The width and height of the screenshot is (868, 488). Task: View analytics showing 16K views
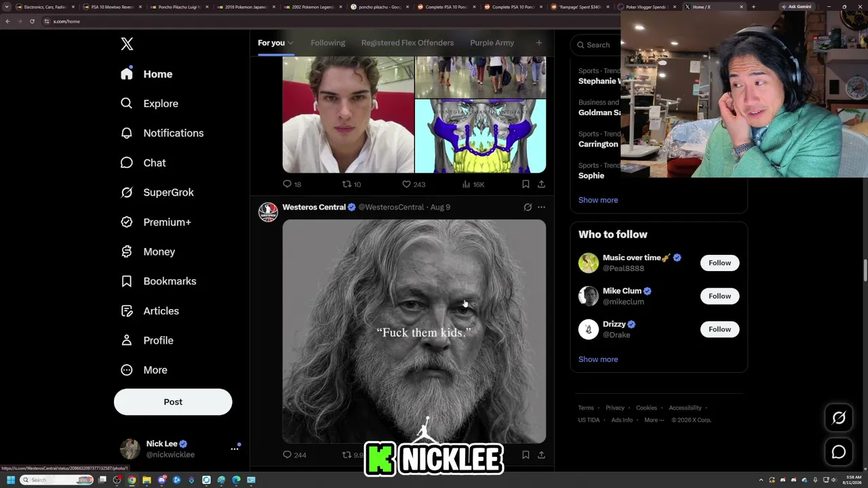coord(466,184)
